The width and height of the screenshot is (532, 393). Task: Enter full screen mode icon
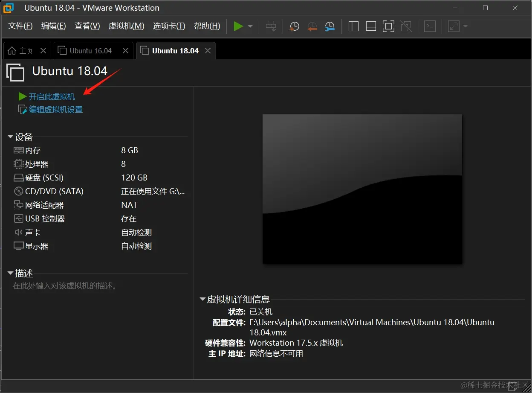point(388,26)
